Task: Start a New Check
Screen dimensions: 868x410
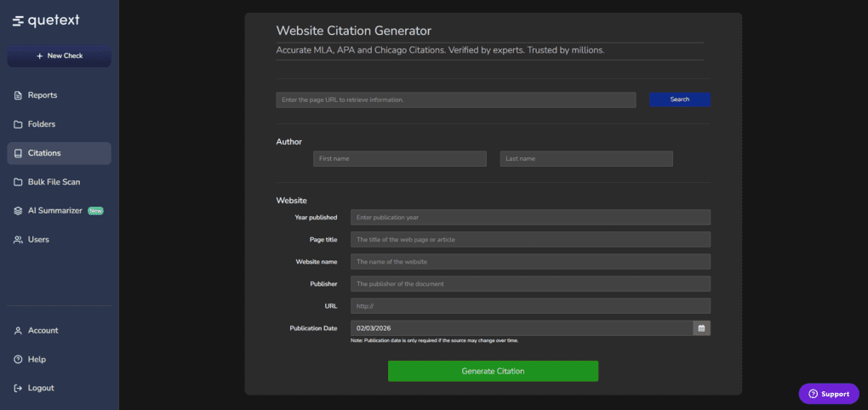Action: pos(60,56)
